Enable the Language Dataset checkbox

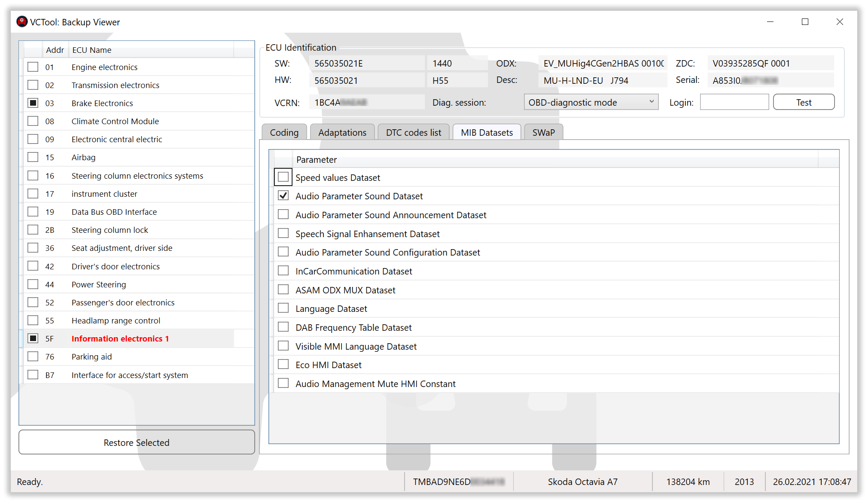click(283, 308)
